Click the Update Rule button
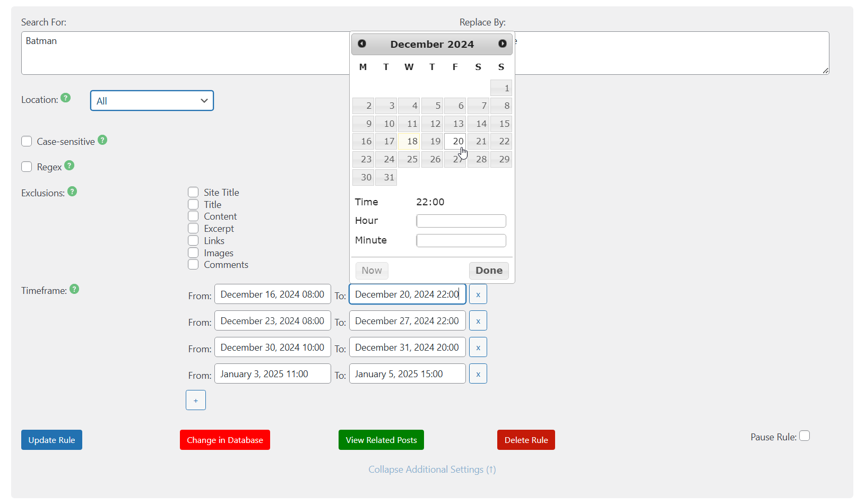This screenshot has width=865, height=504. [x=51, y=440]
